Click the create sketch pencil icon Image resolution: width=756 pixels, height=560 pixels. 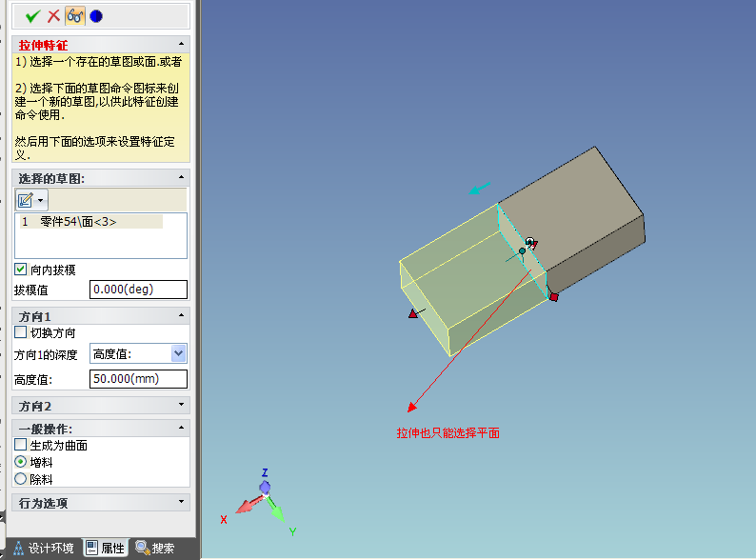(26, 200)
